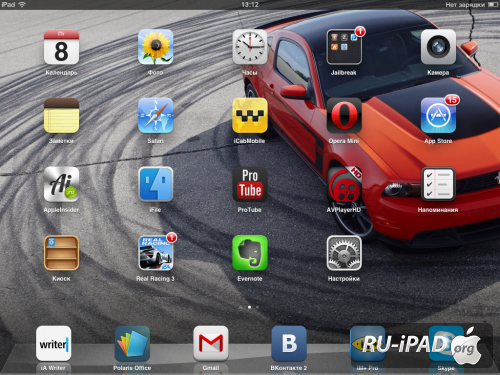Viewport: 500px width, 375px height.
Task: Open the Reminders checklist app
Action: tap(438, 184)
